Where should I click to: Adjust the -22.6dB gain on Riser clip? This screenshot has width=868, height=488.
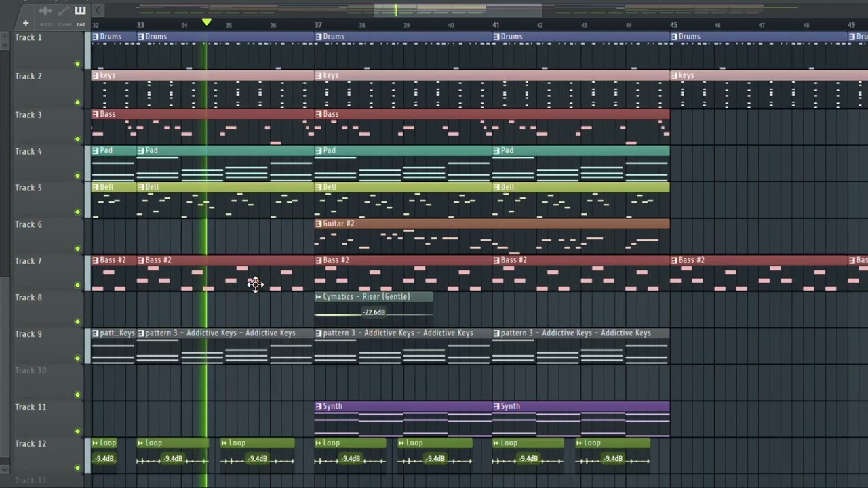[374, 312]
